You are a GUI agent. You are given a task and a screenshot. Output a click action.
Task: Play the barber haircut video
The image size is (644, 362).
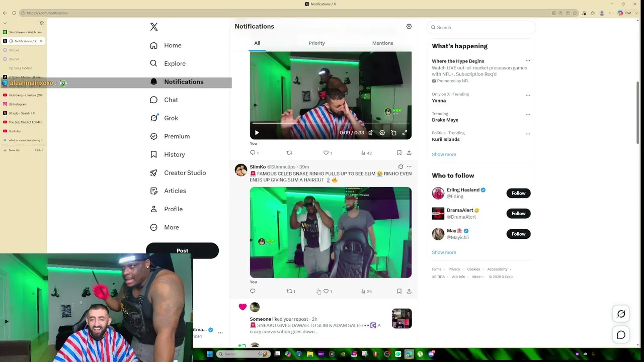[x=257, y=133]
